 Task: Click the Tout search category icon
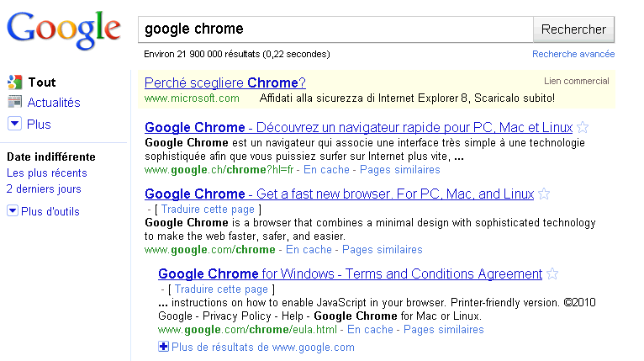click(x=13, y=82)
